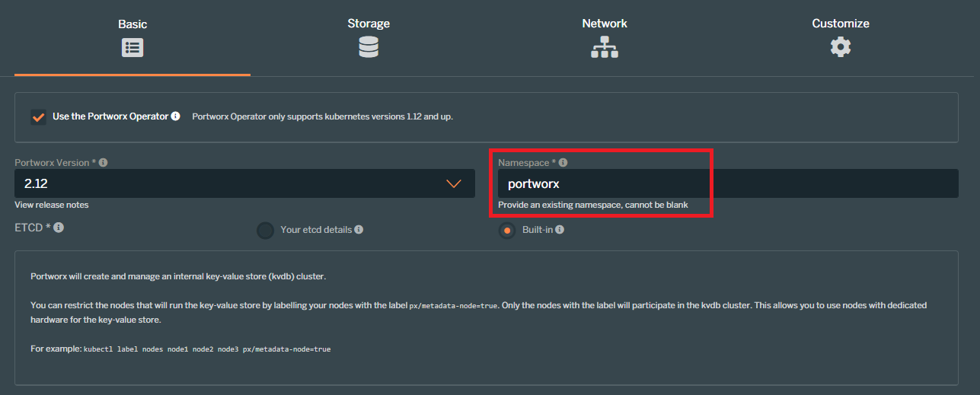Image resolution: width=980 pixels, height=395 pixels.
Task: Toggle the Use the Portworx Operator checkbox
Action: pyautogui.click(x=38, y=117)
